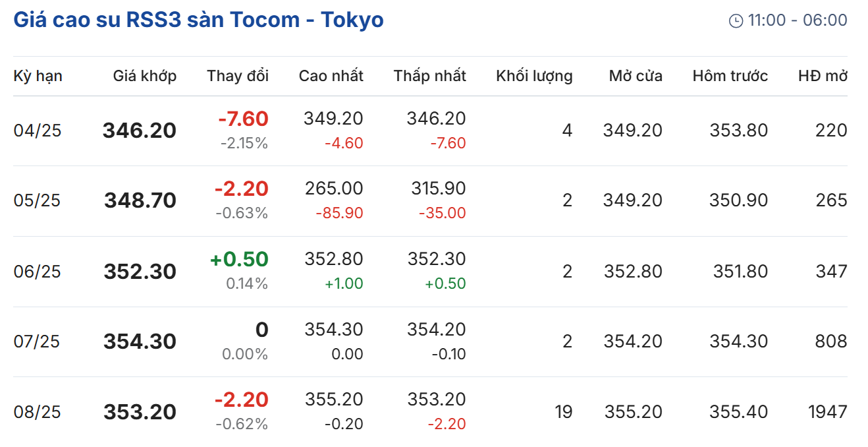Select the 05/25 contract row
Image resolution: width=868 pixels, height=447 pixels.
click(x=38, y=200)
